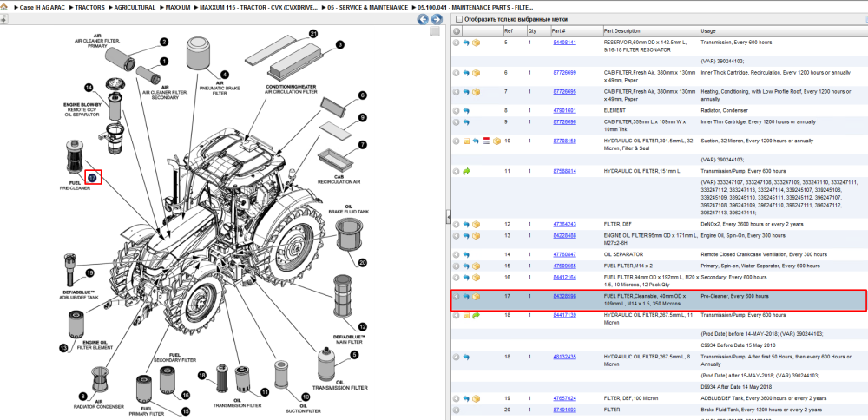
Task: Expand Ref 8 row with plus button
Action: pos(457,111)
